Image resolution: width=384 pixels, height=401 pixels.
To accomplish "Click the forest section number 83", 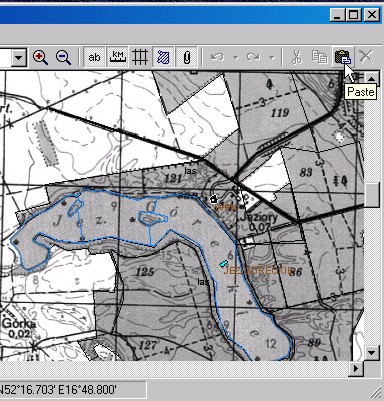I will [x=306, y=172].
